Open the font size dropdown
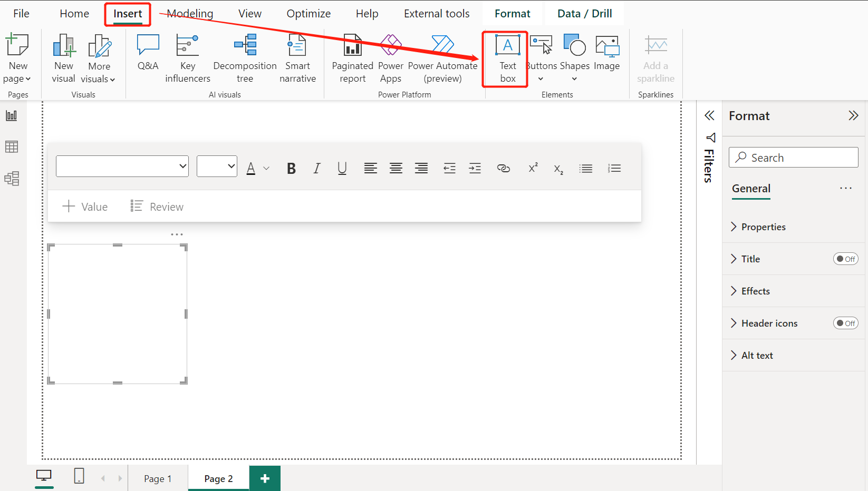The height and width of the screenshot is (491, 868). click(217, 166)
